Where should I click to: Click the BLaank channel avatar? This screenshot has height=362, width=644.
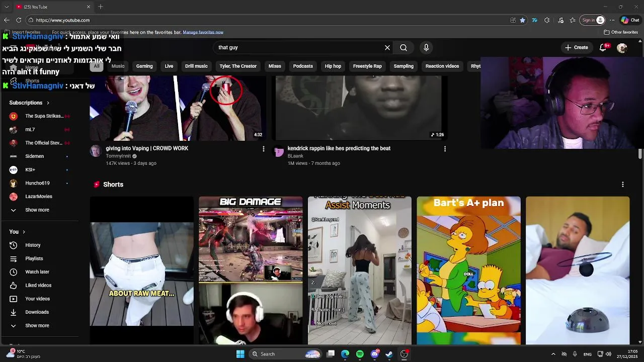coord(278,151)
